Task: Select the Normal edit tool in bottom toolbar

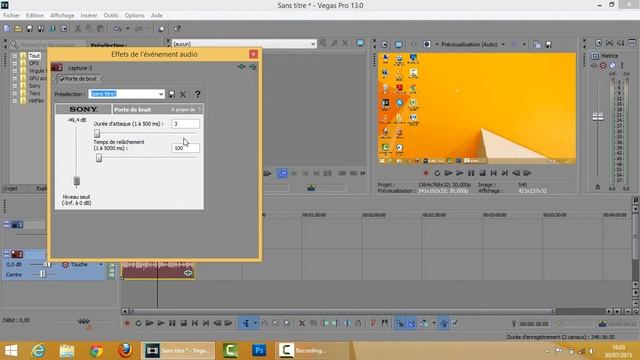Action: point(246,323)
